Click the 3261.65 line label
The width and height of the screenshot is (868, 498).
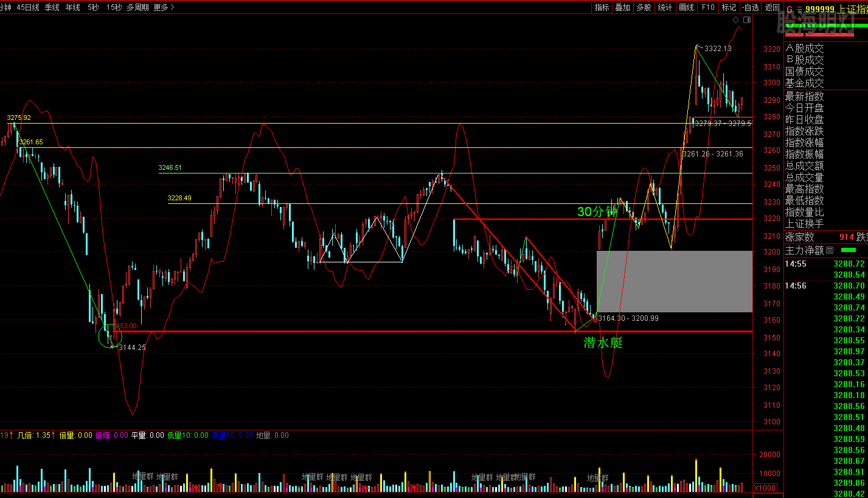click(x=31, y=142)
